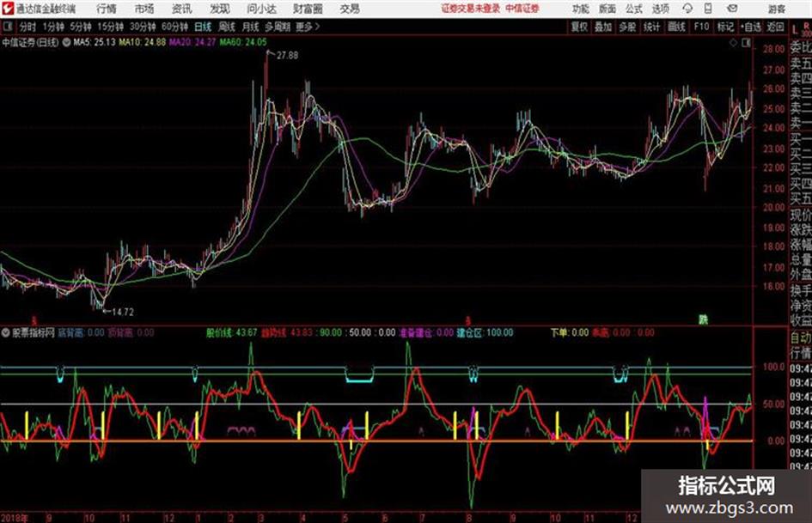
Task: Open the envelope messages icon
Action: pos(732,9)
